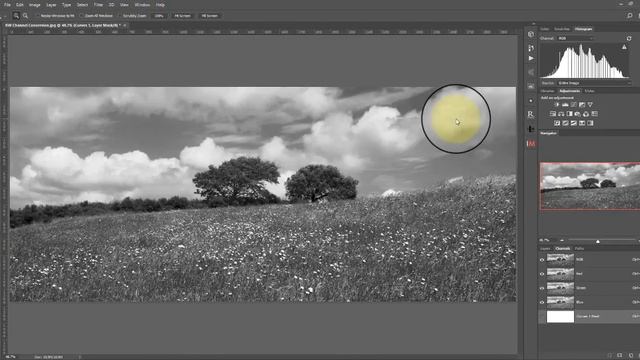The height and width of the screenshot is (360, 640).
Task: Open the Filter menu
Action: [98, 5]
